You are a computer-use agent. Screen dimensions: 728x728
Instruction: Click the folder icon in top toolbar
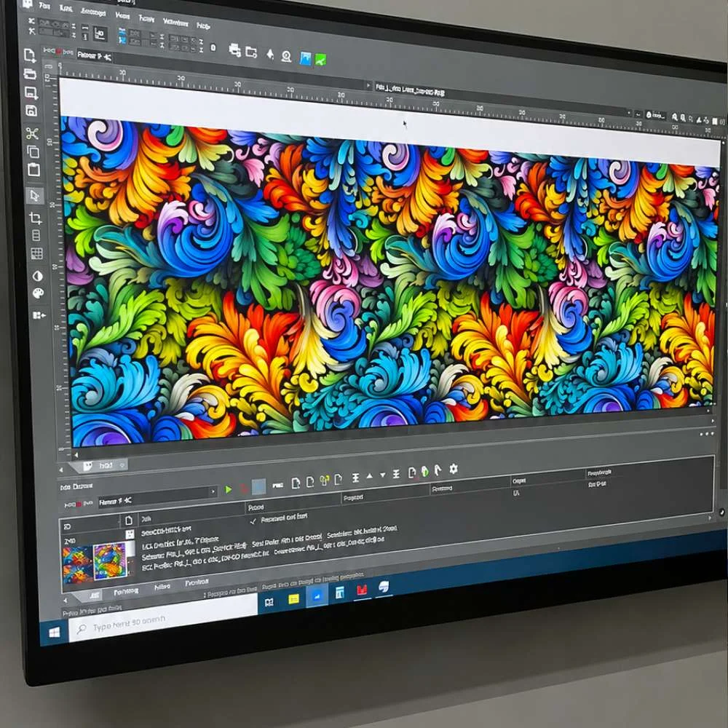click(251, 52)
